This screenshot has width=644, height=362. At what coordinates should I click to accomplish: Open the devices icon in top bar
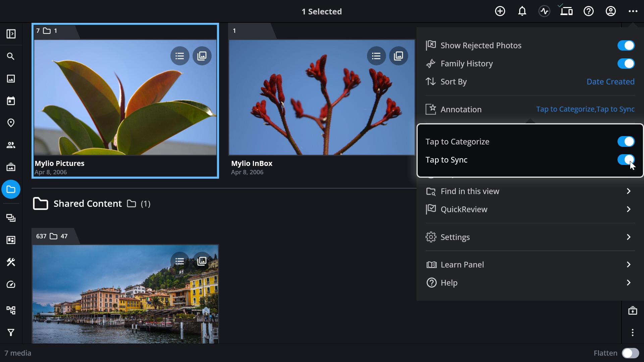tap(566, 11)
